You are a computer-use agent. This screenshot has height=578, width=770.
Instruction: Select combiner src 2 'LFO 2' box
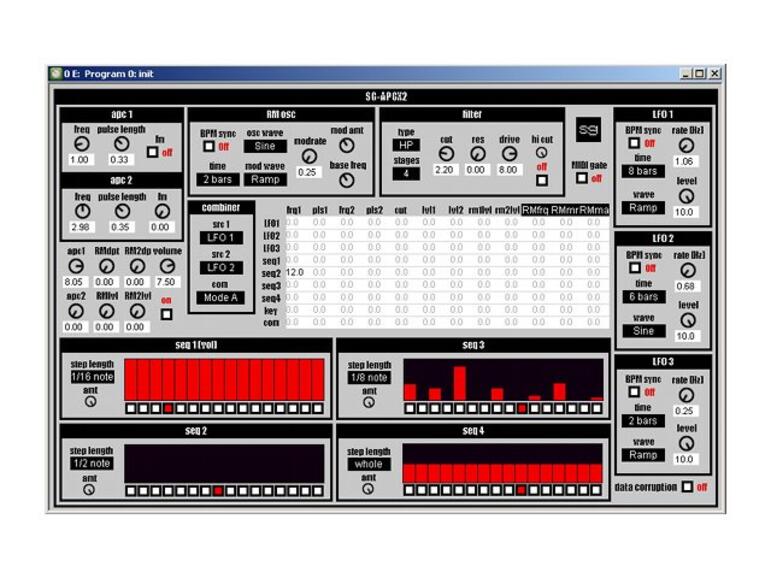click(x=221, y=268)
